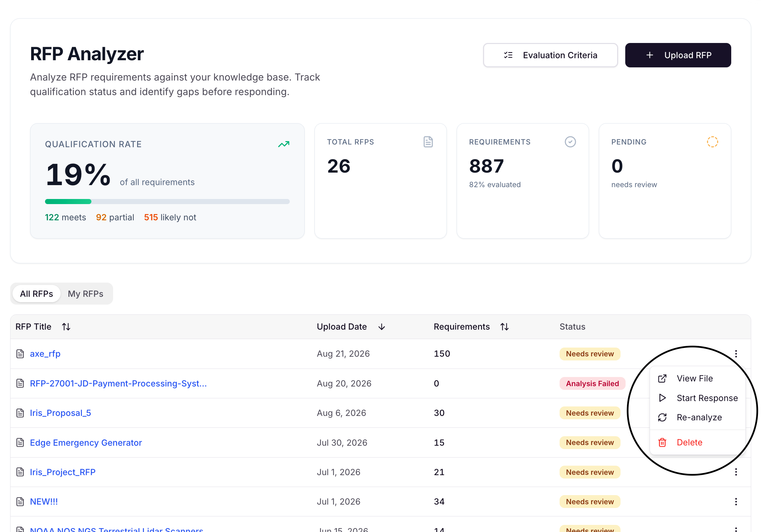Click the checklist icon on Evaluation Criteria
The height and width of the screenshot is (532, 761).
[508, 55]
